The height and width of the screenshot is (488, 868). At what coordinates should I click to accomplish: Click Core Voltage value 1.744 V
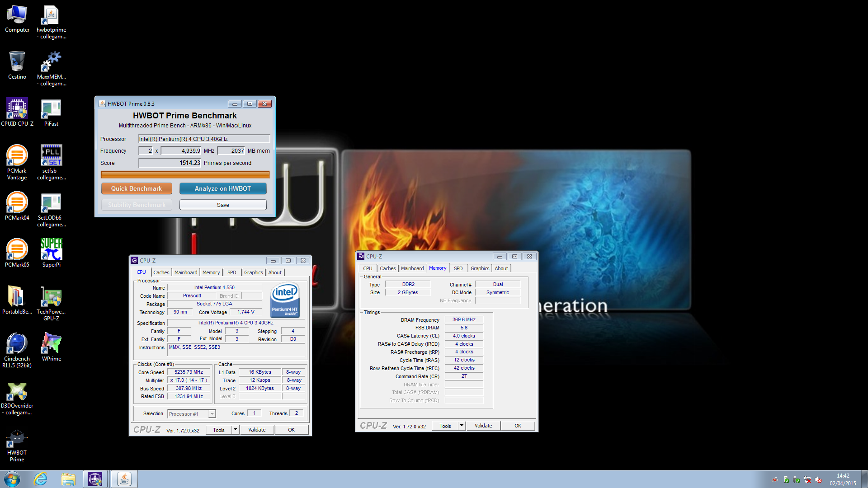pos(246,312)
